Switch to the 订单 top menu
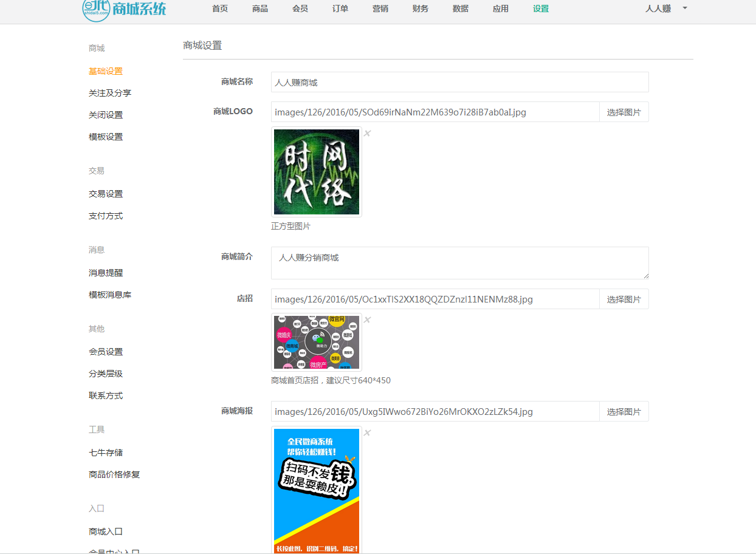This screenshot has width=756, height=554. 340,9
